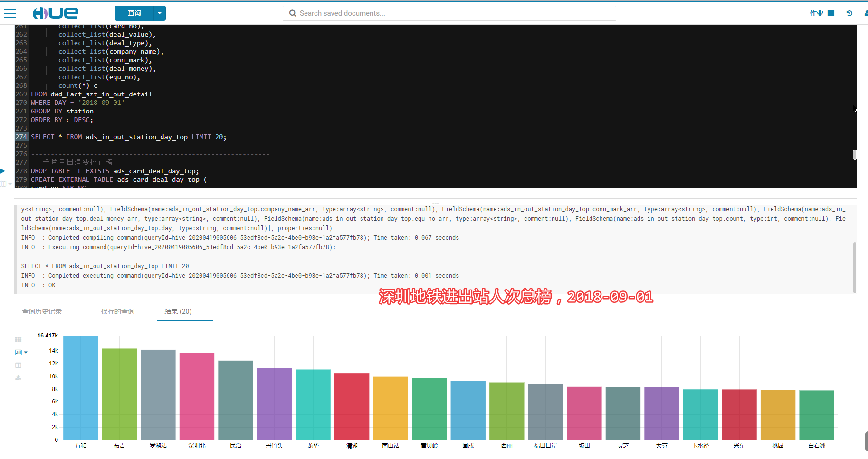Click the 福田口岸 bar
The image size is (868, 459).
pyautogui.click(x=545, y=412)
